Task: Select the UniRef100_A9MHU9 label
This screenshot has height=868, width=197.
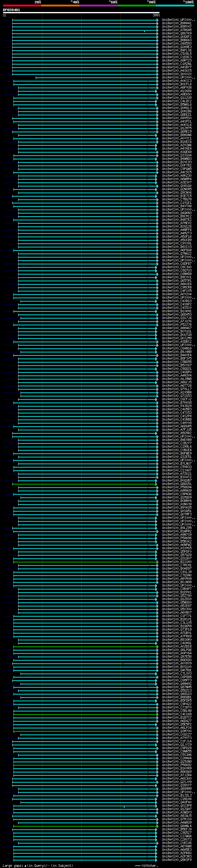Action: coord(177,491)
